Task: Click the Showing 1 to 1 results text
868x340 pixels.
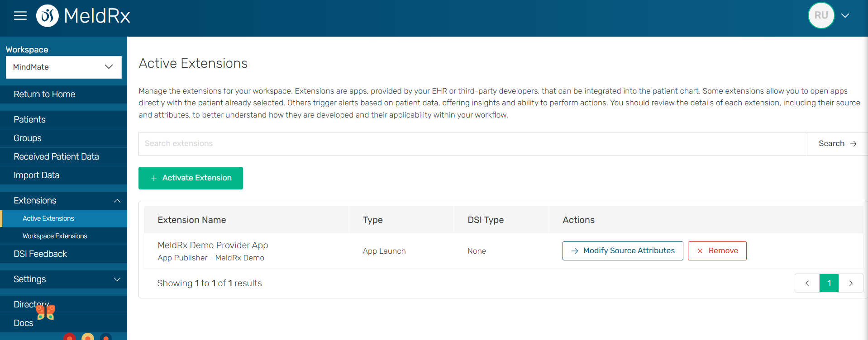Action: tap(210, 283)
